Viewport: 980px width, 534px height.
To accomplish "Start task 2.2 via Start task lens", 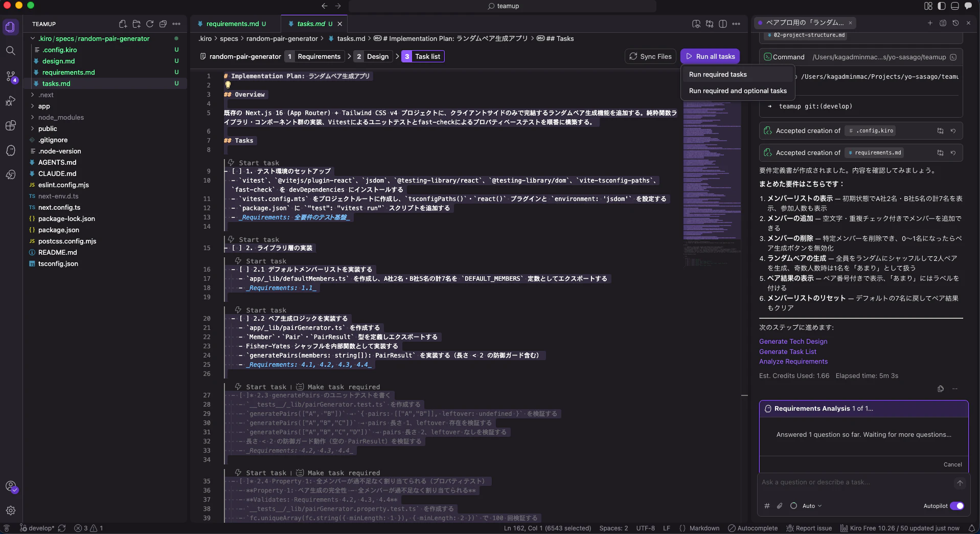I will point(261,310).
